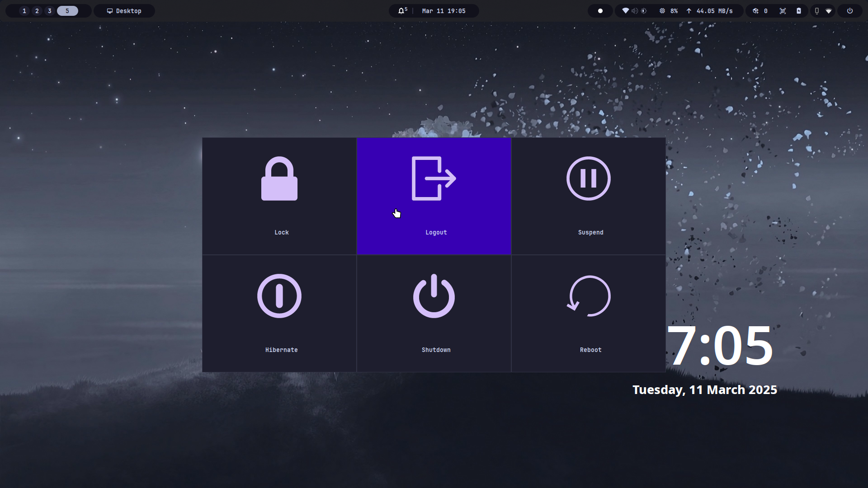Screen dimensions: 868x488
Task: Switch to workspace 1
Action: coord(24,11)
